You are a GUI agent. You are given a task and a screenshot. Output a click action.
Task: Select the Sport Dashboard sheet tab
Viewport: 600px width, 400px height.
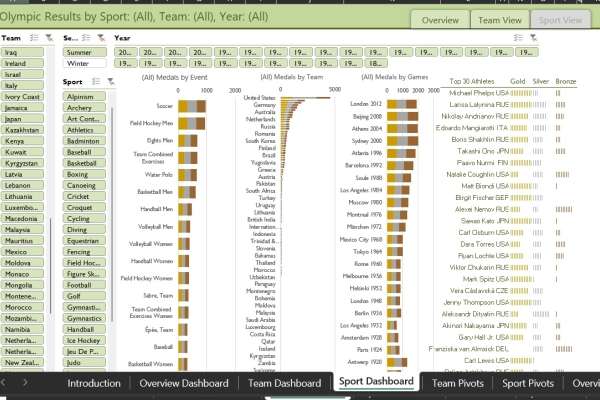[376, 381]
